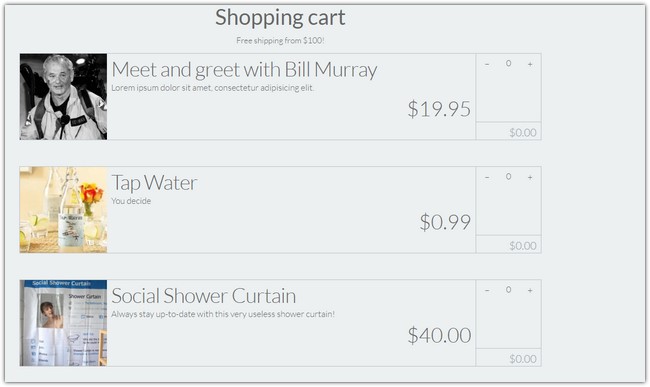Click the Shopping cart heading
Image resolution: width=650 pixels, height=387 pixels.
(x=280, y=17)
